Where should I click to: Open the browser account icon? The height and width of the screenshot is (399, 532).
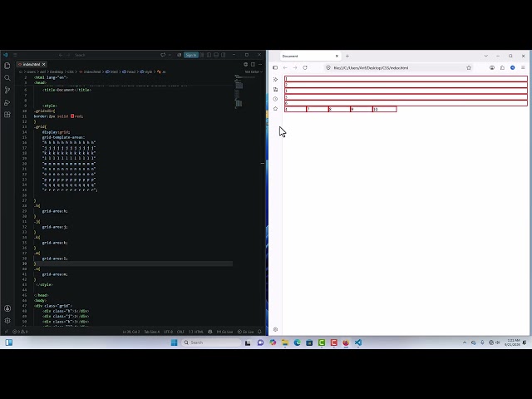click(492, 67)
